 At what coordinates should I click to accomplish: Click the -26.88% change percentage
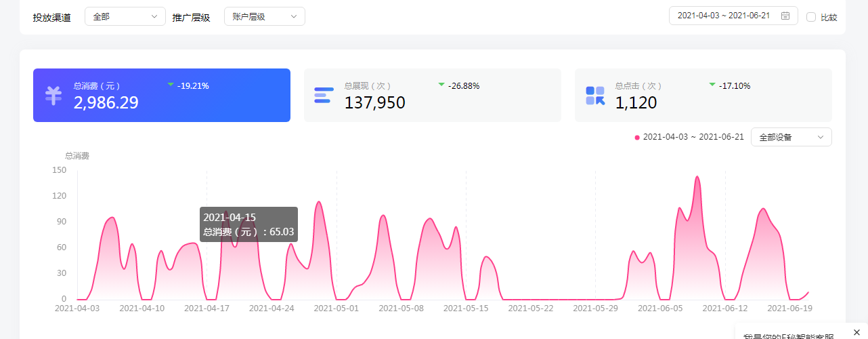(x=464, y=86)
